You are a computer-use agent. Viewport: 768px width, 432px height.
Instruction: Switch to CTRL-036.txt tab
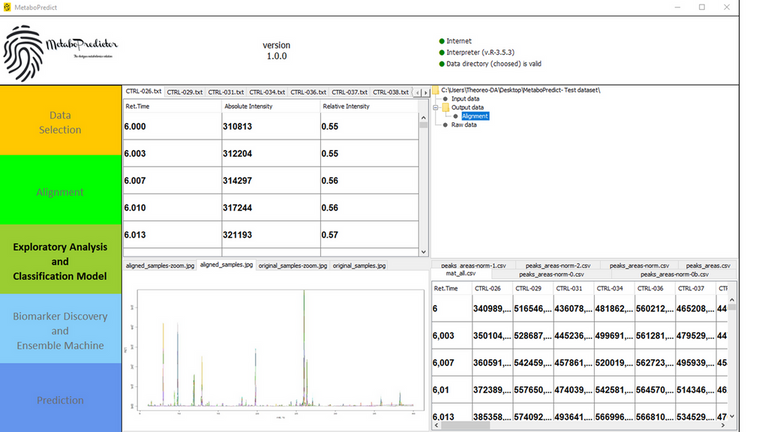click(308, 92)
